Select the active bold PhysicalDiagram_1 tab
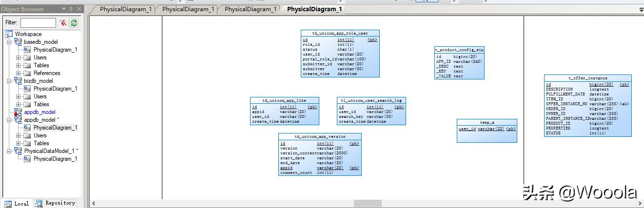 314,9
